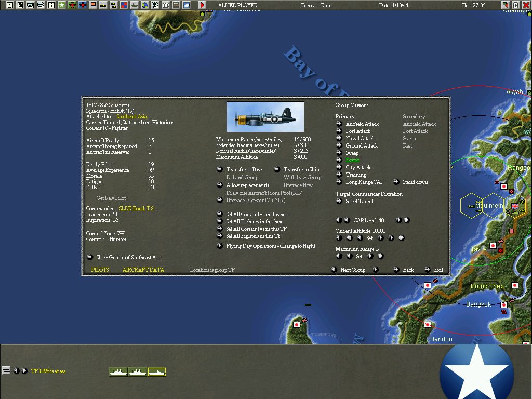This screenshot has height=399, width=532.
Task: Click the OP button in top toolbar
Action: tap(166, 5)
